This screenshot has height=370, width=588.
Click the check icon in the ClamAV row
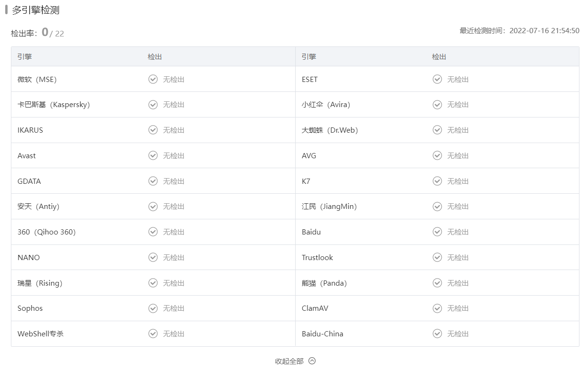(437, 308)
